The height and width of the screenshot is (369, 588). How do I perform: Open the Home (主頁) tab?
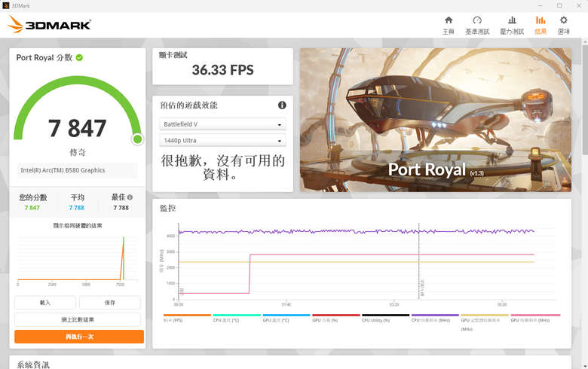point(448,26)
